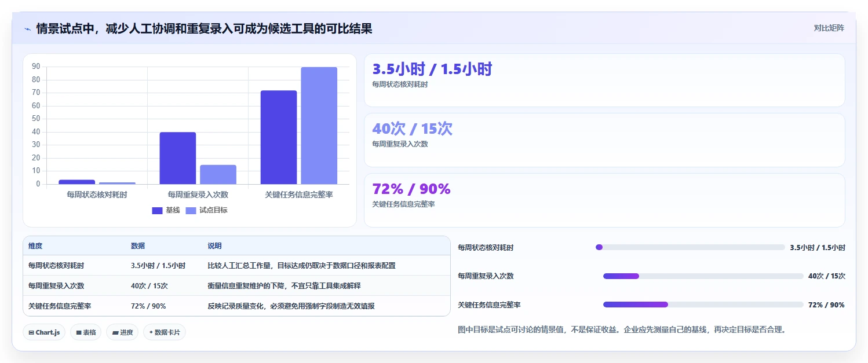868x363 pixels.
Task: Click the description starting 衡量信息重复维护的下降
Action: (285, 286)
